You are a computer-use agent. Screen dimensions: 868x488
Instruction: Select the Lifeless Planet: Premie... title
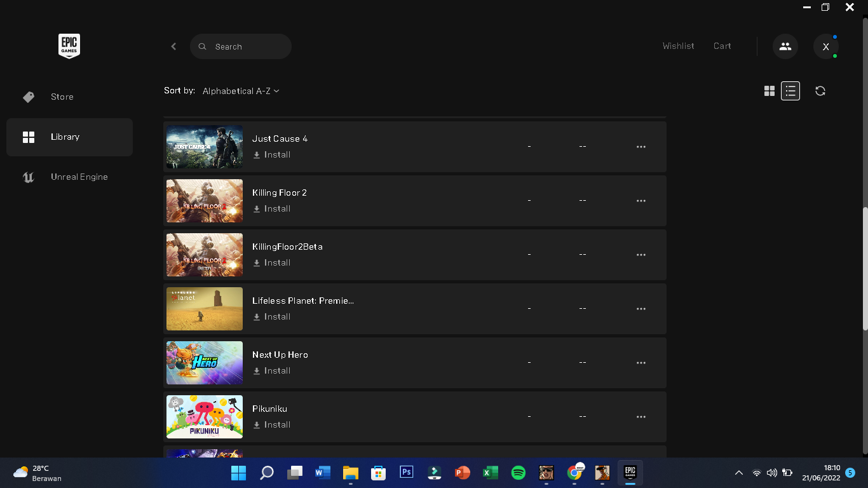[303, 301]
